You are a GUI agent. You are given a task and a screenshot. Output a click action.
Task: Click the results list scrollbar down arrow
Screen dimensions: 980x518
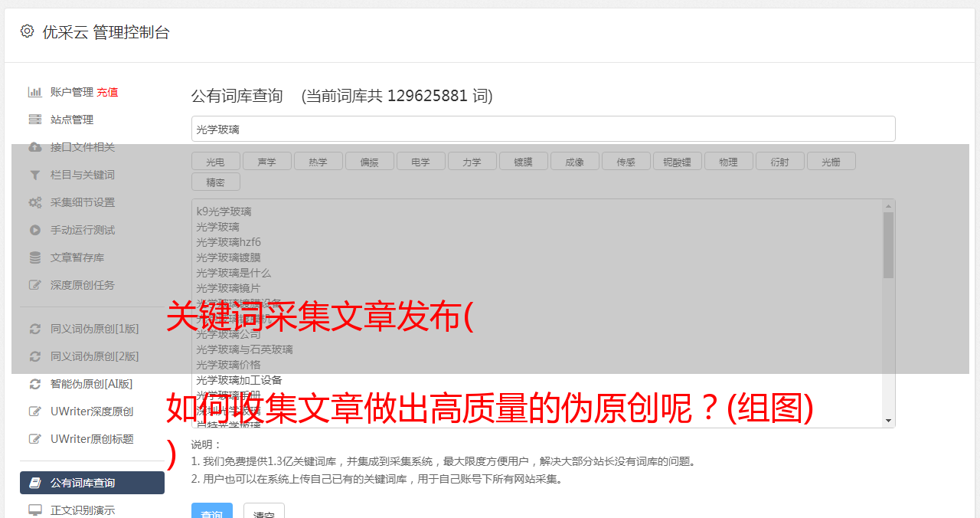(x=888, y=421)
